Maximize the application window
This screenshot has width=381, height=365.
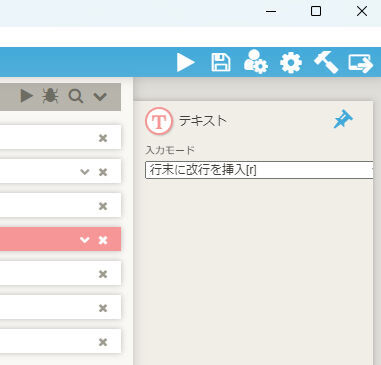[316, 11]
